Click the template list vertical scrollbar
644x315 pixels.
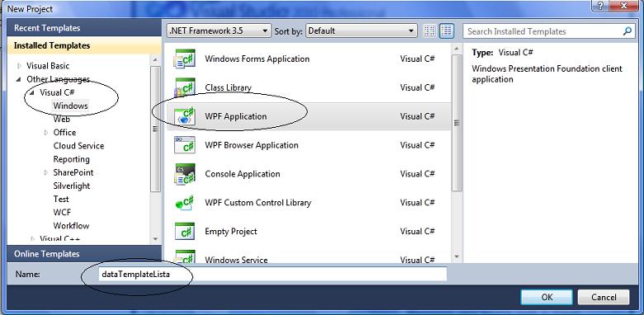pyautogui.click(x=457, y=123)
